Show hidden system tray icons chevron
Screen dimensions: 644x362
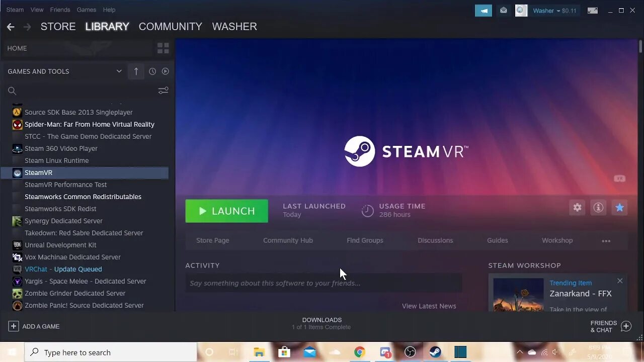click(x=520, y=352)
